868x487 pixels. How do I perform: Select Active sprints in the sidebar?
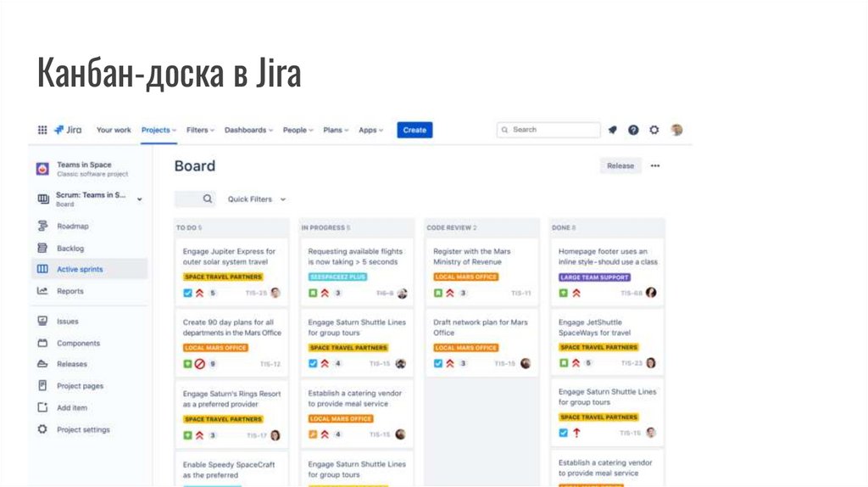(x=90, y=269)
